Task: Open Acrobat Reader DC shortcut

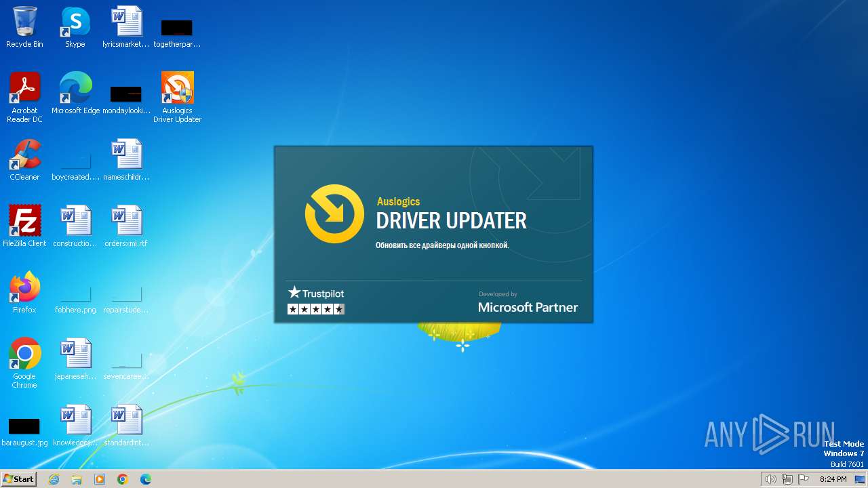Action: 24,98
